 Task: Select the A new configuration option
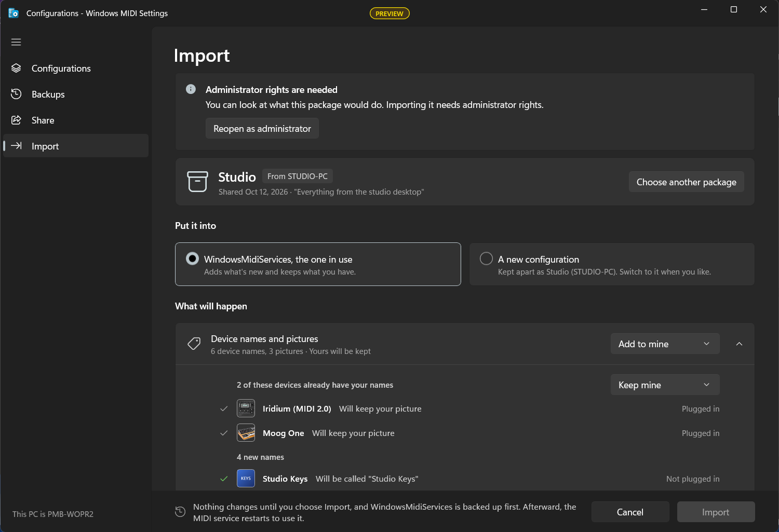pyautogui.click(x=612, y=264)
